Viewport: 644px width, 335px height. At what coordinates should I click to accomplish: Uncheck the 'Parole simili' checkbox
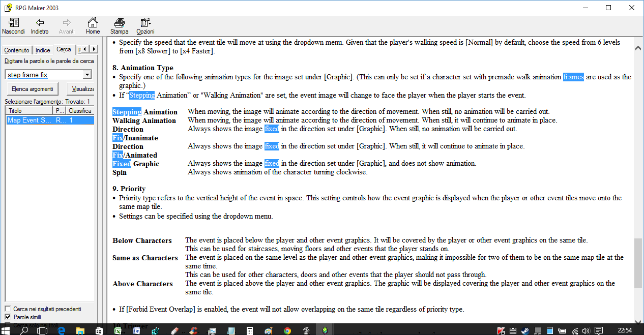point(8,317)
